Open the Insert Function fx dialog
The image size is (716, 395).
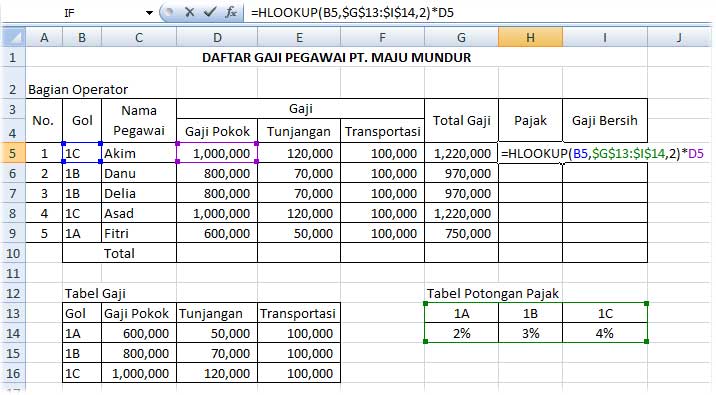(231, 12)
